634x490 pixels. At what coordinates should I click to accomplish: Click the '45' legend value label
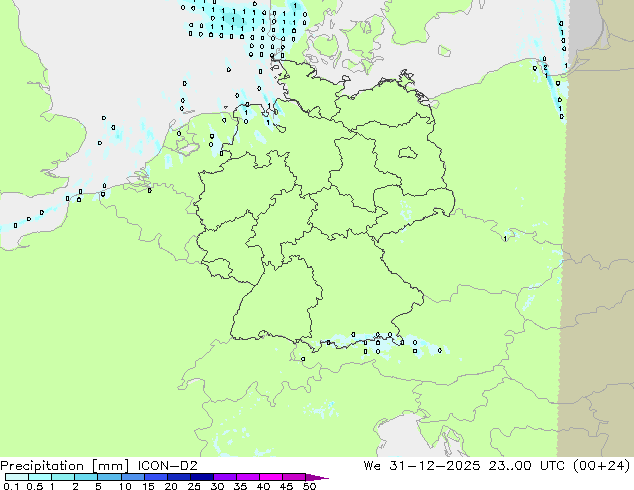(286, 486)
